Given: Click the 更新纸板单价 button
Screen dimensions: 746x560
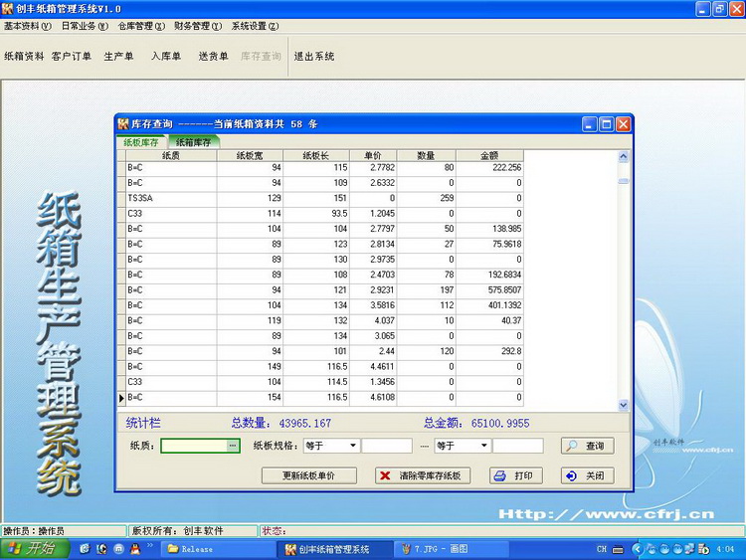Looking at the screenshot, I should coord(308,476).
